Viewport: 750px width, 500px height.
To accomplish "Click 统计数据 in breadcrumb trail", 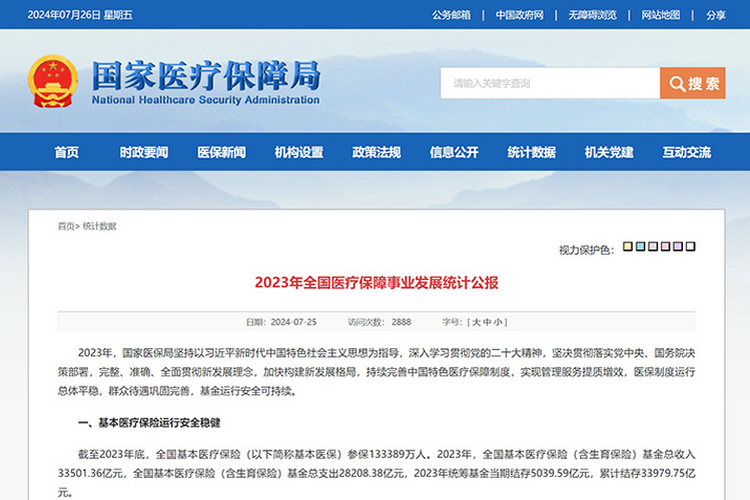I will [x=99, y=226].
